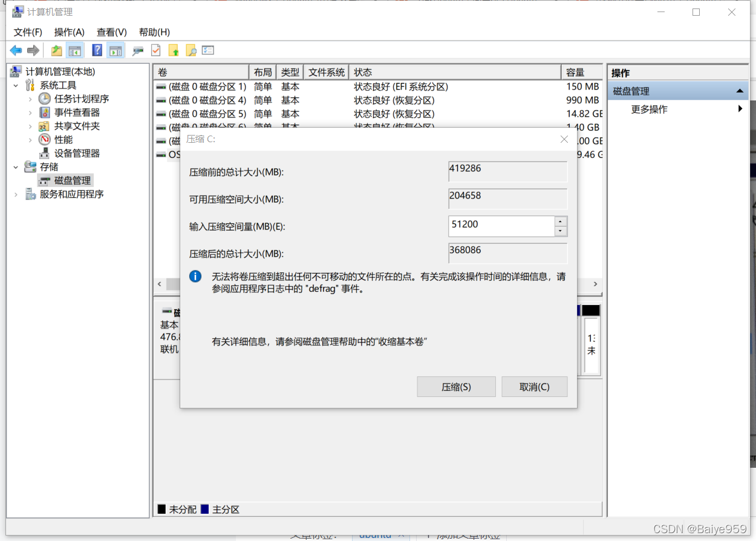This screenshot has width=756, height=541.
Task: Open the Device Manager tree item
Action: (x=77, y=153)
